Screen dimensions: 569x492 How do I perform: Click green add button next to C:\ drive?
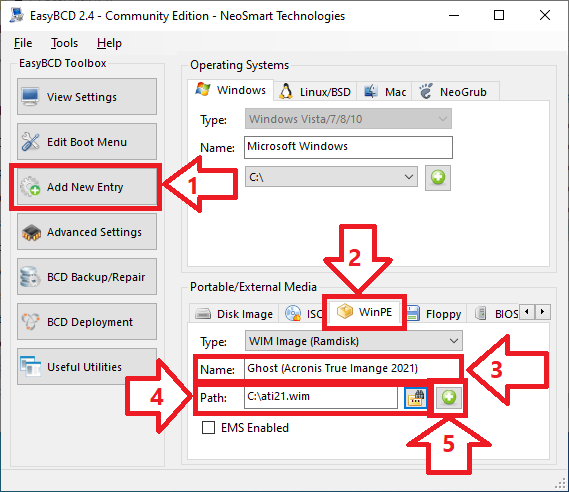438,178
